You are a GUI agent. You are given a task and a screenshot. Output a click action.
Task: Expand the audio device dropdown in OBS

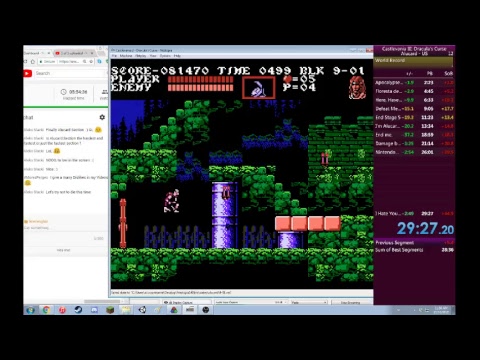[251, 302]
